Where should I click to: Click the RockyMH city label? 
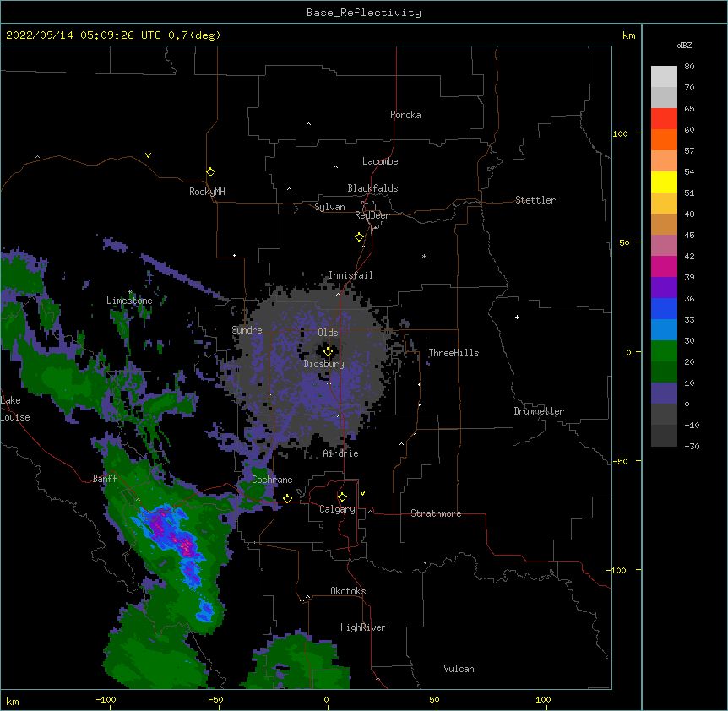coord(207,192)
